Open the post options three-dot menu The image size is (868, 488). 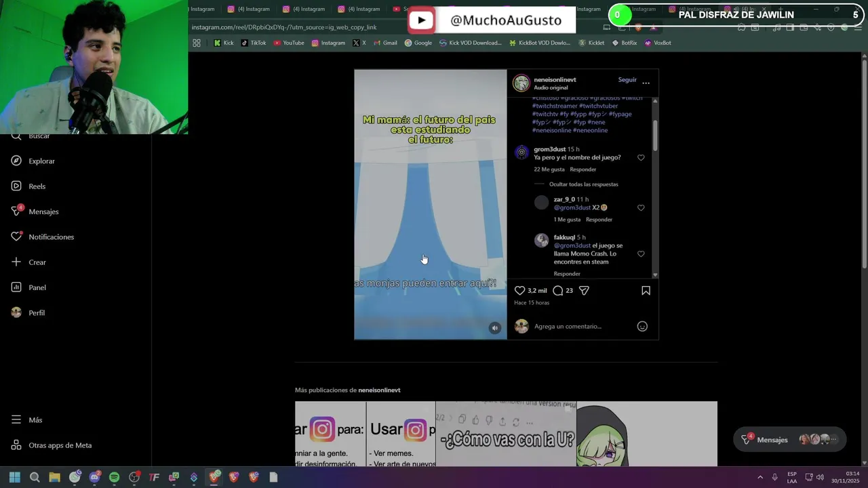tap(646, 83)
